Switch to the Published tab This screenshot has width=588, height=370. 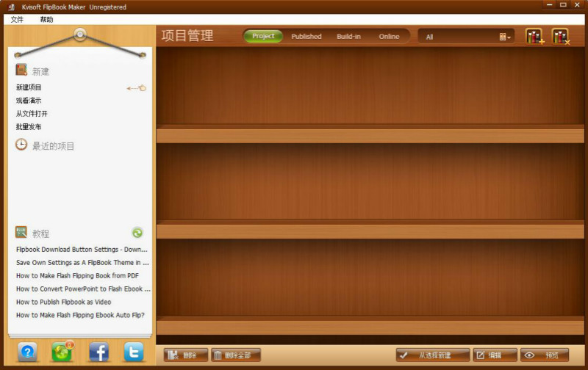(x=306, y=36)
